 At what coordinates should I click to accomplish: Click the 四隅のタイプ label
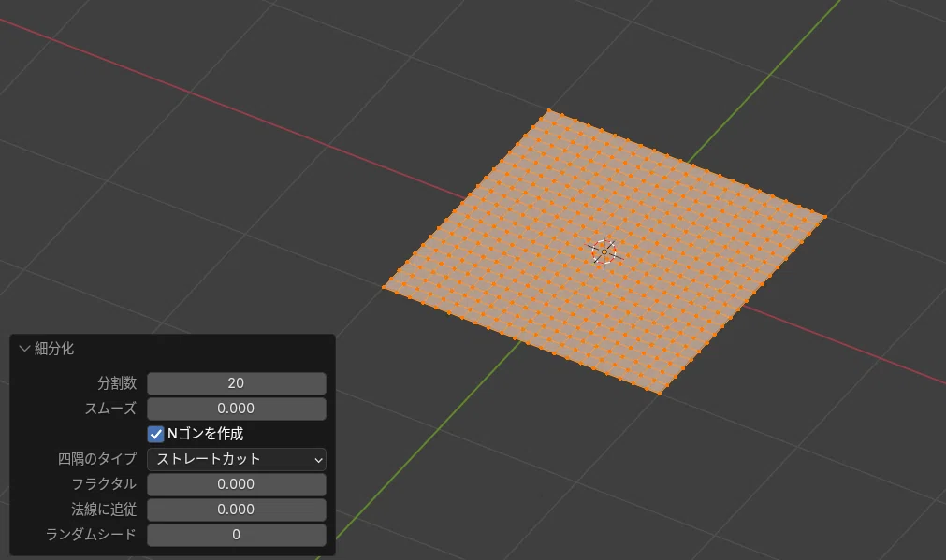[x=97, y=459]
